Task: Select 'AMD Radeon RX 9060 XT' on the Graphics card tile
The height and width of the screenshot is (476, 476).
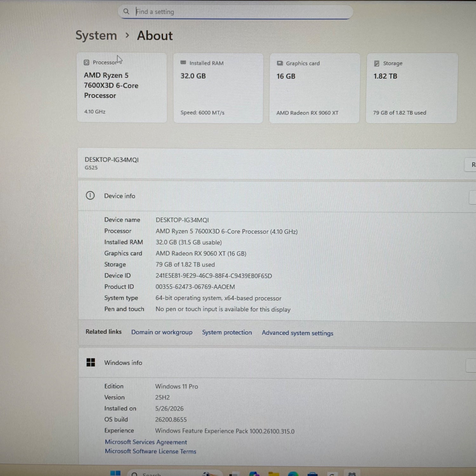Action: tap(307, 113)
